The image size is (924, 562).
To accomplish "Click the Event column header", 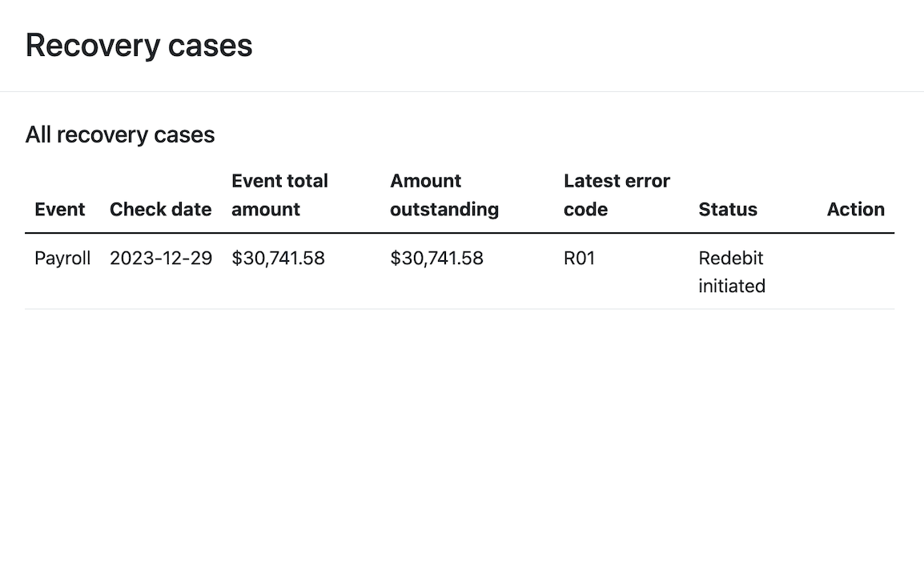I will (x=59, y=210).
